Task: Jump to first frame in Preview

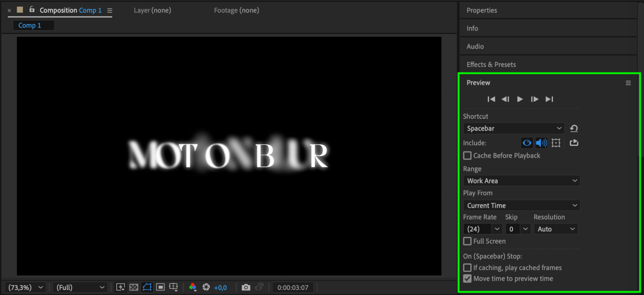Action: [x=491, y=99]
